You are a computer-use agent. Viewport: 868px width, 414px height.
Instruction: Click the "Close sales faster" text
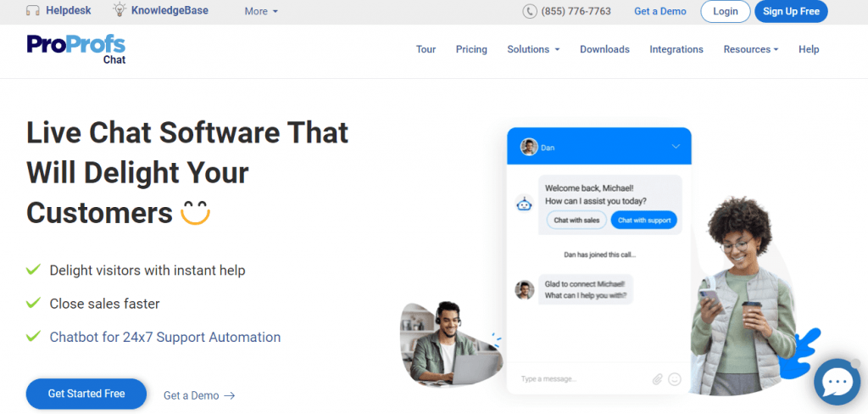point(104,304)
